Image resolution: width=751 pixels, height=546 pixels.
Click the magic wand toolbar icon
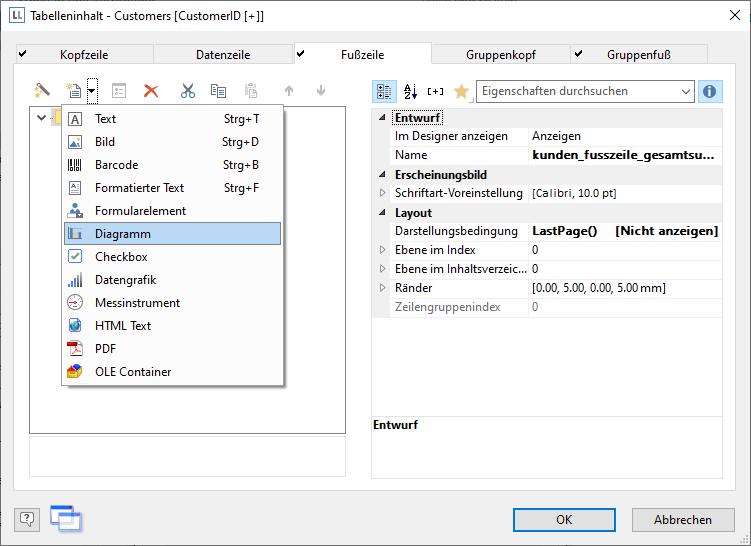point(43,91)
